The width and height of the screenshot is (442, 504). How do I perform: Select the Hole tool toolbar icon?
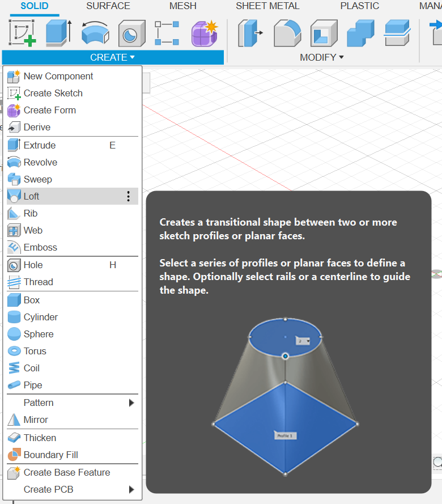(x=131, y=33)
